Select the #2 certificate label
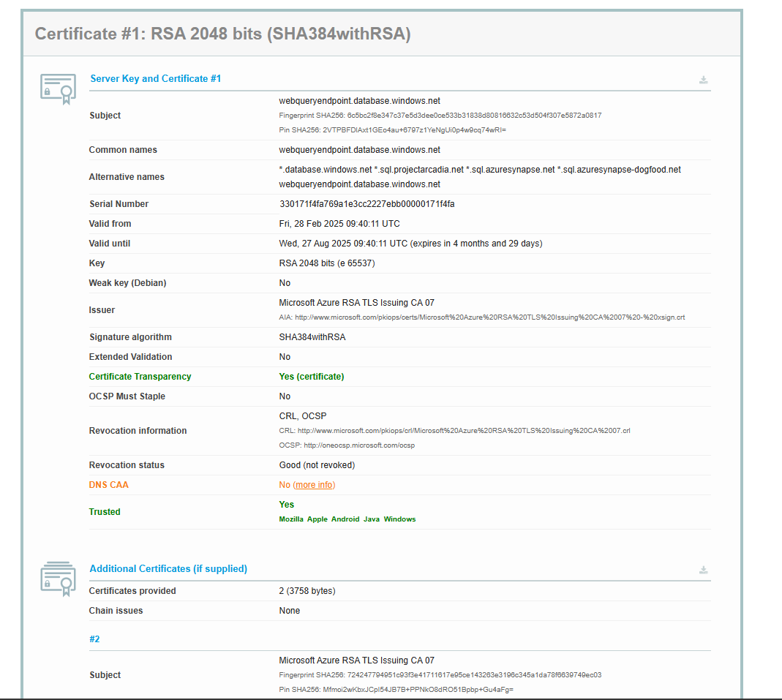Screen dimensions: 782x700 click(x=94, y=639)
